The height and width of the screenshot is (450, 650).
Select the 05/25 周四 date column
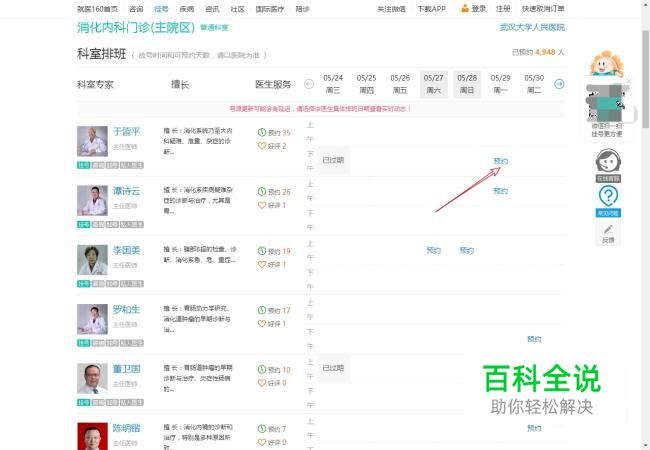click(x=366, y=84)
